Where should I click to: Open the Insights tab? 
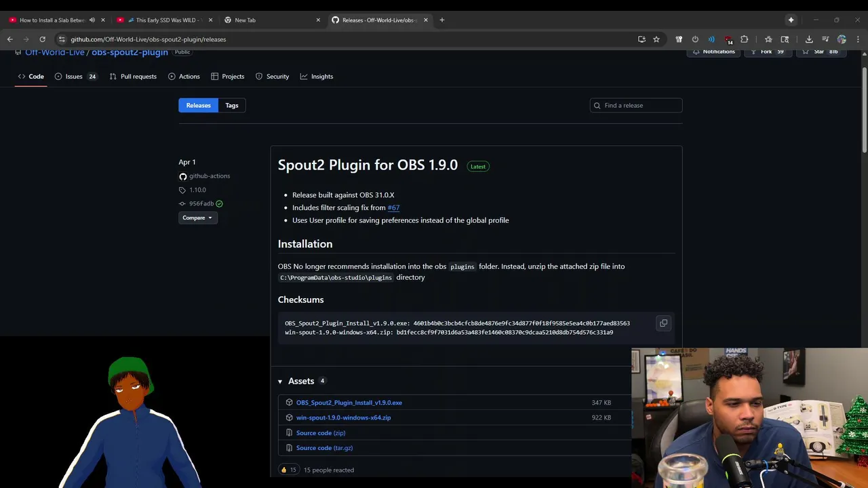pyautogui.click(x=317, y=77)
